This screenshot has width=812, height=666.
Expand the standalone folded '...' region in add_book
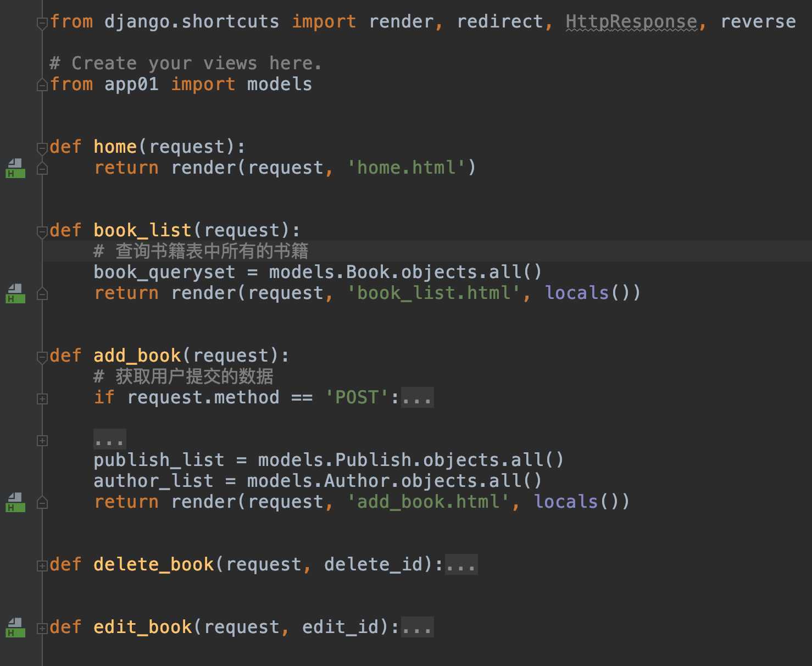click(42, 441)
